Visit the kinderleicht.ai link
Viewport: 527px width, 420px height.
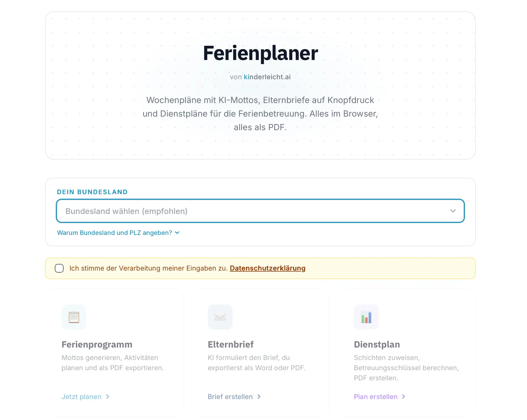(x=267, y=76)
